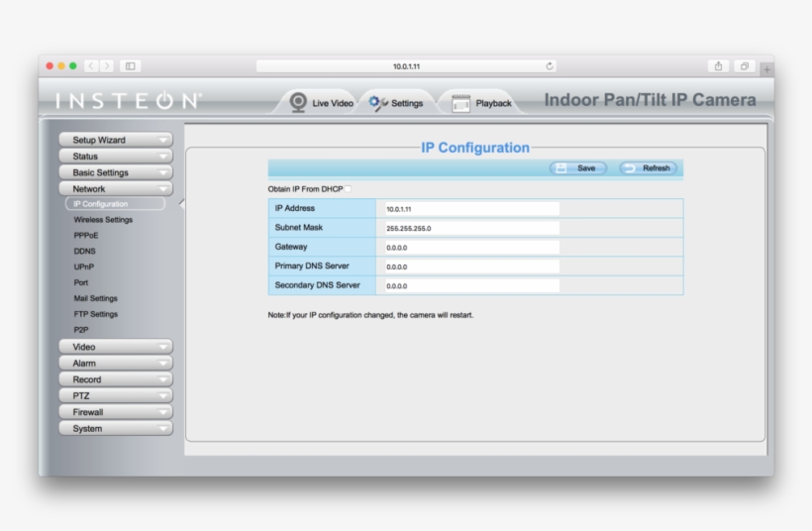Save the IP configuration

tap(578, 167)
